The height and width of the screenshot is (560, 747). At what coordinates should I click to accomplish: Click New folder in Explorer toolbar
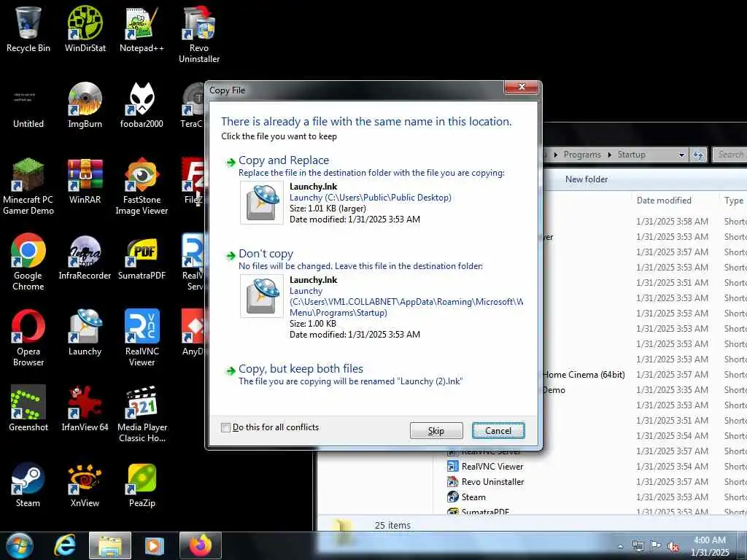[x=587, y=179]
